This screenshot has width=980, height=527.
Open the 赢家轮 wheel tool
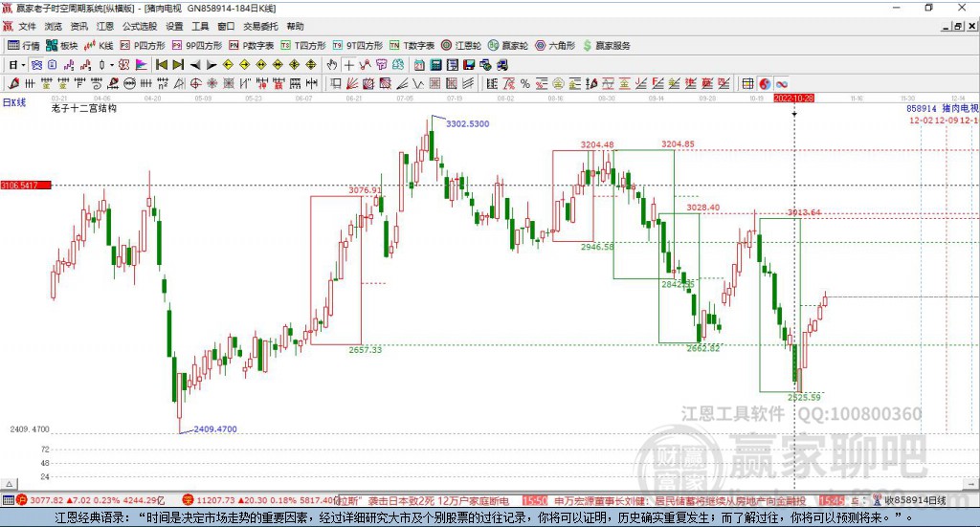pos(508,46)
